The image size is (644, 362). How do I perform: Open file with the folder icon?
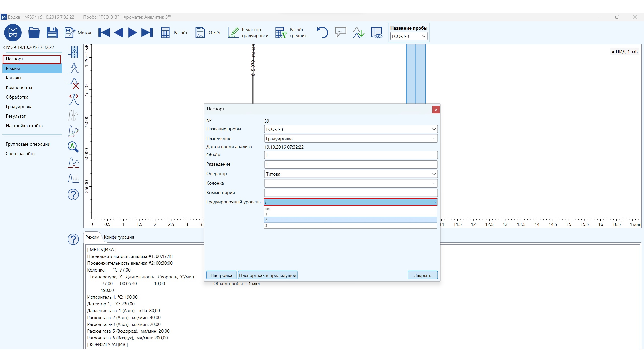(34, 33)
